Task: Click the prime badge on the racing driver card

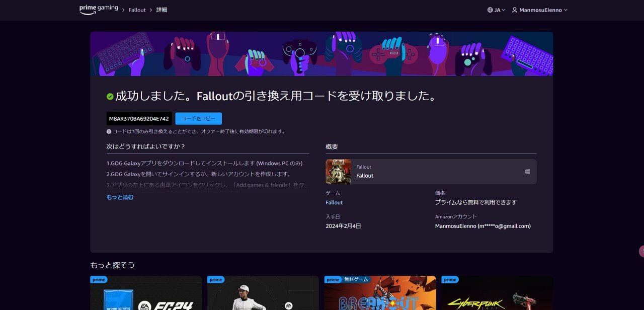Action: tap(216, 279)
